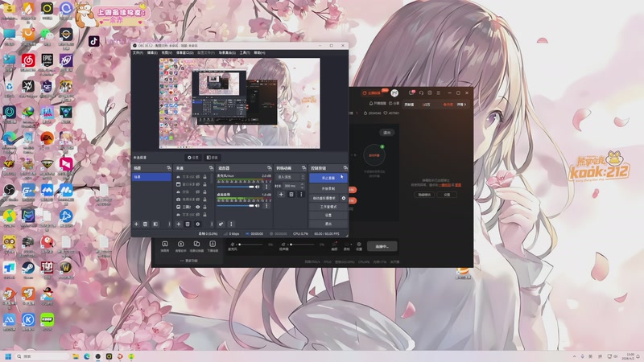Open File (F) menu in OBS
This screenshot has width=644, height=362.
(138, 53)
